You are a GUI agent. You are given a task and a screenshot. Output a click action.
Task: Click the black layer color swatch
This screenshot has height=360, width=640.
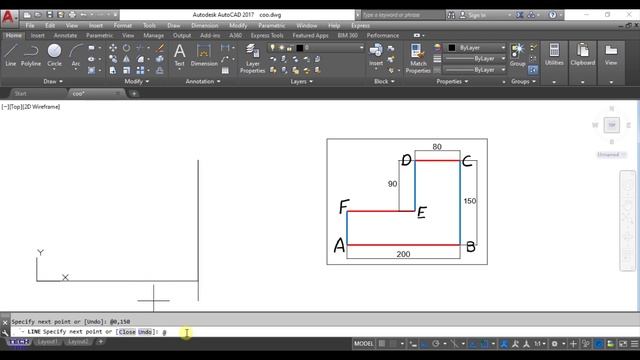[x=300, y=48]
